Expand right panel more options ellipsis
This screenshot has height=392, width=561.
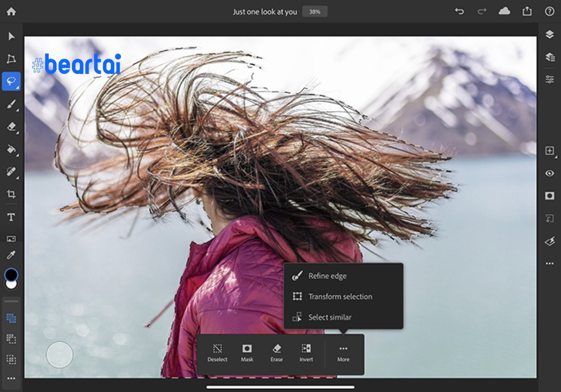pyautogui.click(x=549, y=263)
